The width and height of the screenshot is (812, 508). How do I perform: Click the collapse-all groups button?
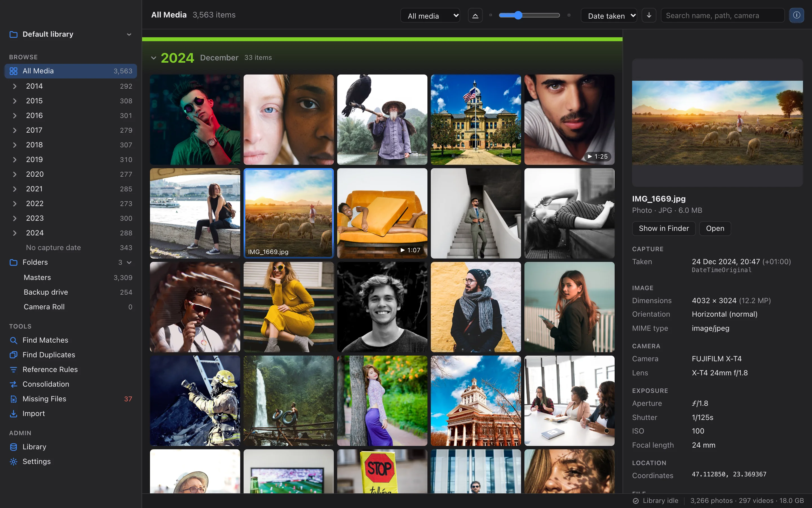tap(475, 15)
